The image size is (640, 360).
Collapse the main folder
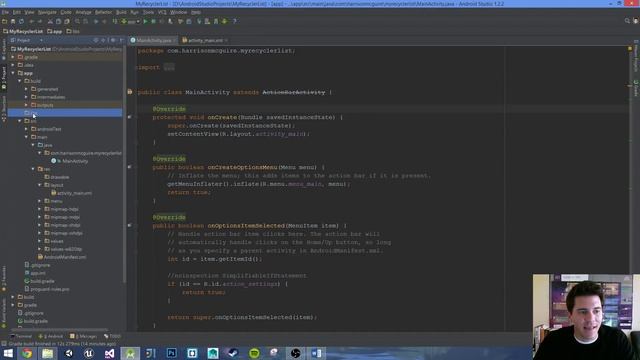point(27,137)
